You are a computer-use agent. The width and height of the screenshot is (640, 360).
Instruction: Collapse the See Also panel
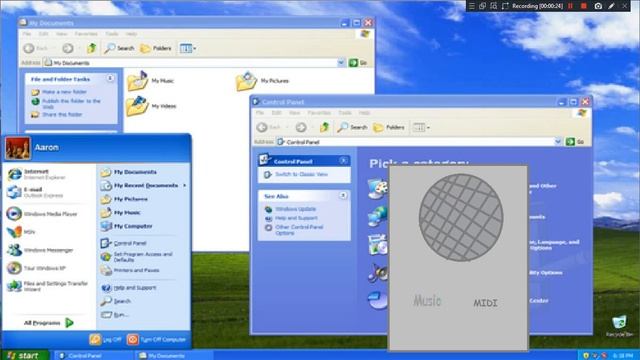point(343,196)
